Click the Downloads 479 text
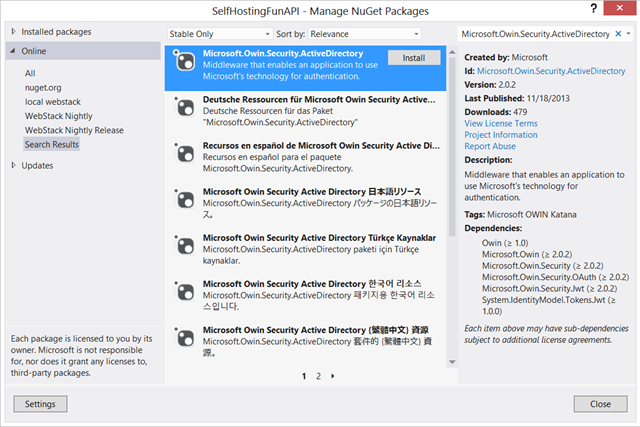 point(496,112)
